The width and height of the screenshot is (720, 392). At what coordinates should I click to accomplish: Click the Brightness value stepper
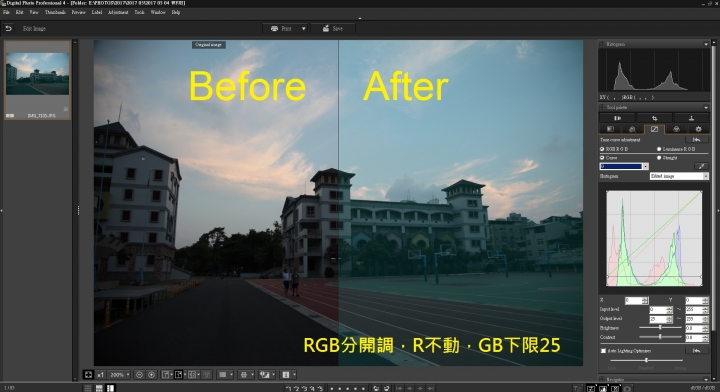[705, 328]
